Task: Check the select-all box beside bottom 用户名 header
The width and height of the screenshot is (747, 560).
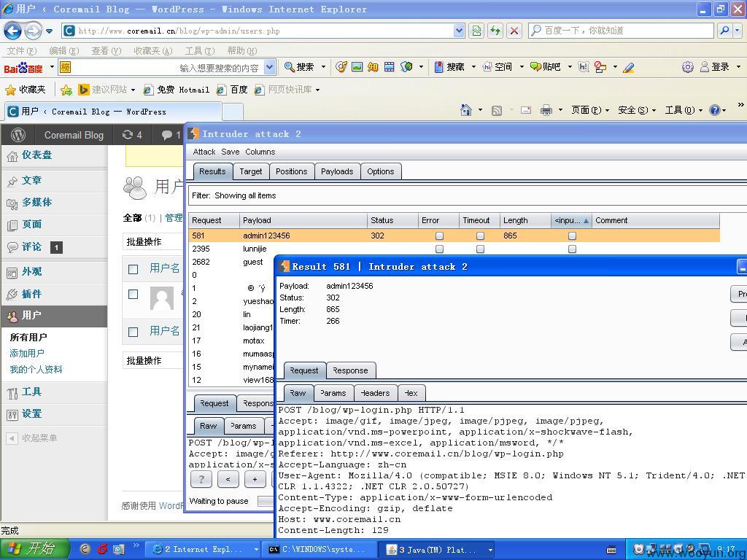Action: click(x=133, y=332)
